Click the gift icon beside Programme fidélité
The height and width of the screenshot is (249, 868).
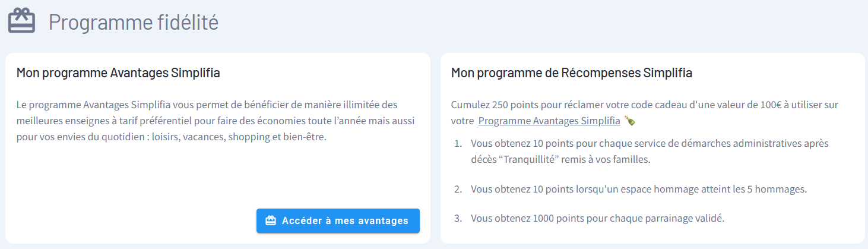pyautogui.click(x=22, y=22)
